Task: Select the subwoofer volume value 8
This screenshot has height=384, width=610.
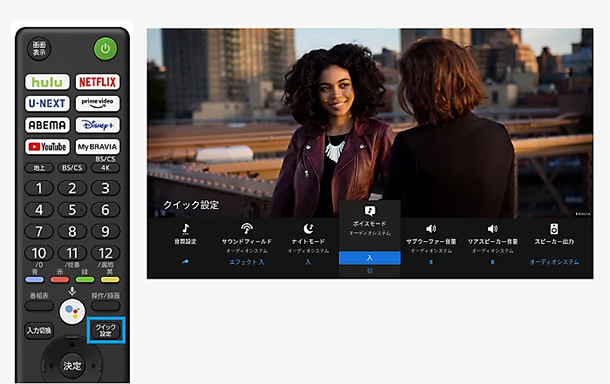Action: [x=431, y=262]
